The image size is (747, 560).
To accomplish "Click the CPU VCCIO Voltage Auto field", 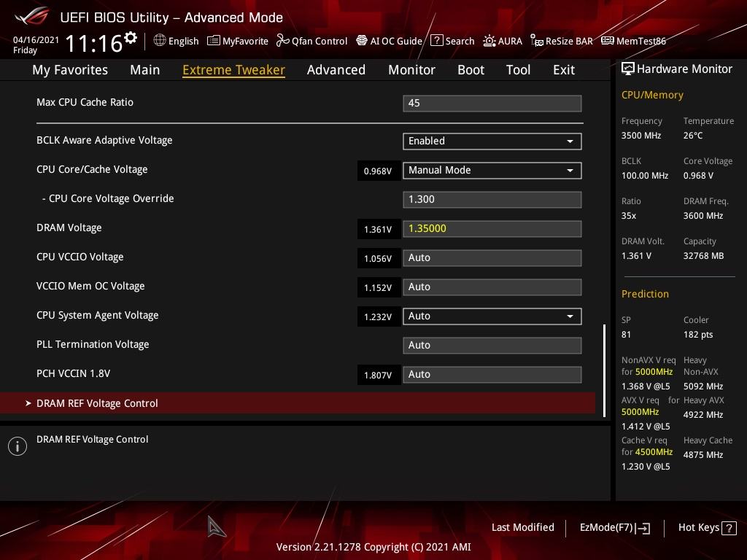I will (492, 257).
